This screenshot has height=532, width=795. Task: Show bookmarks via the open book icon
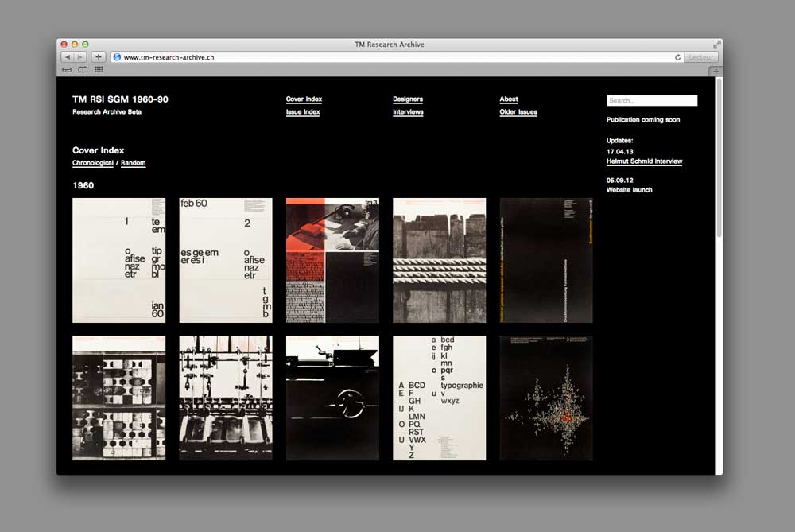pyautogui.click(x=83, y=69)
